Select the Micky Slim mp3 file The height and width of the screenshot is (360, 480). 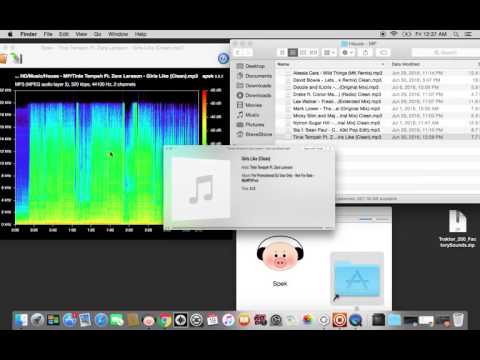337,116
